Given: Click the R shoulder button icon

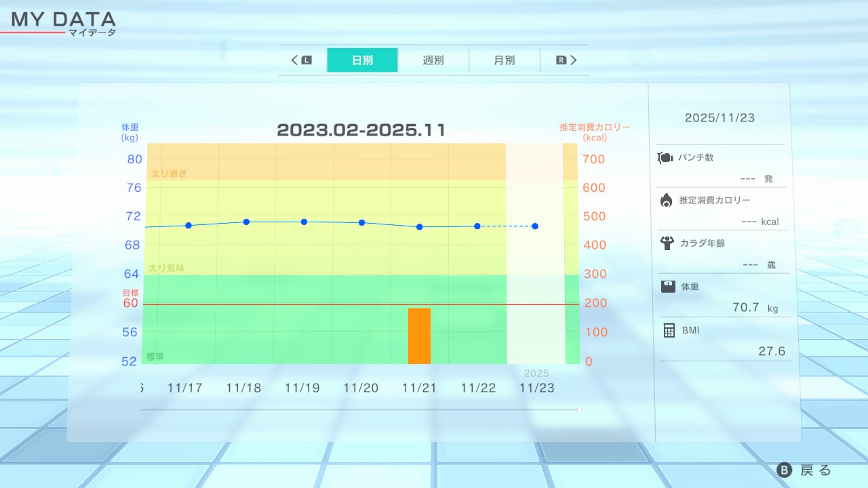Looking at the screenshot, I should tap(561, 60).
